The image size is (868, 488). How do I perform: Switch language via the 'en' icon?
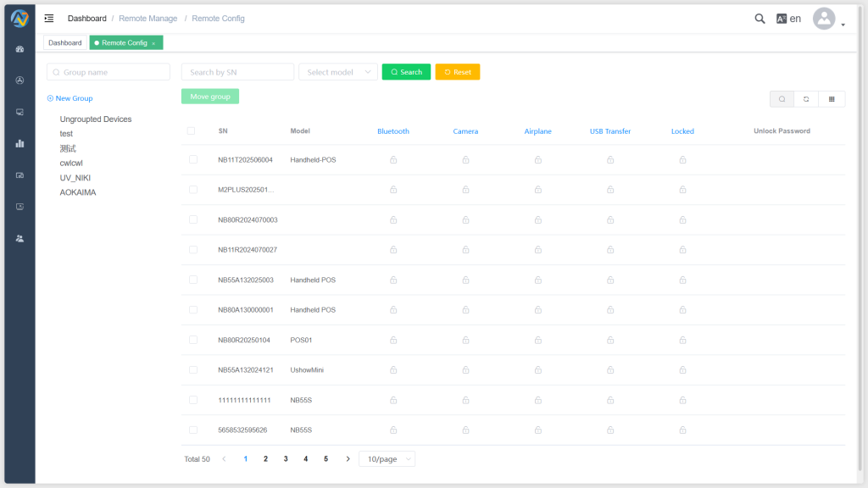pyautogui.click(x=789, y=19)
